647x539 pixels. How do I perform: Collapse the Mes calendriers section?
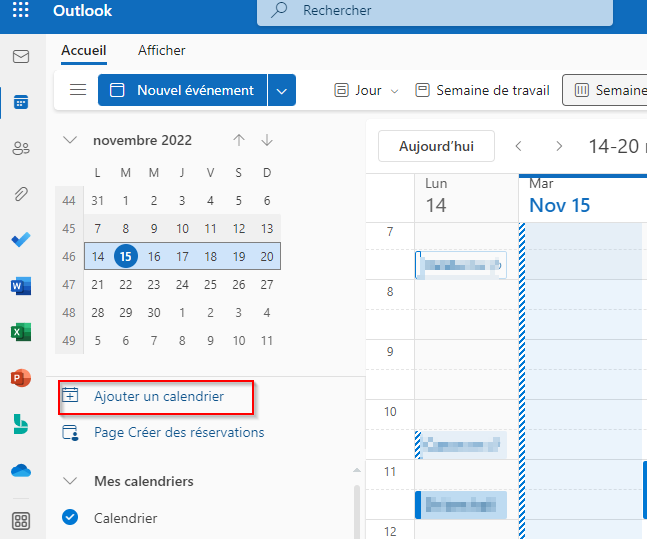click(x=70, y=481)
